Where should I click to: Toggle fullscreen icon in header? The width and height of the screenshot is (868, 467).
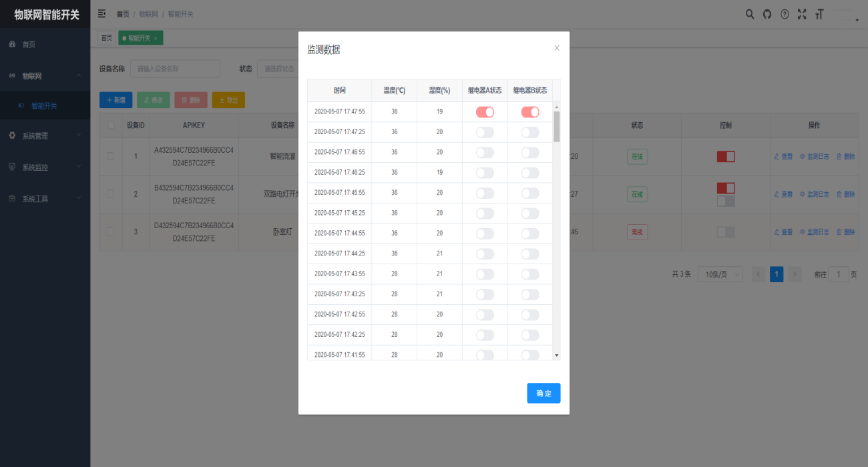click(802, 14)
